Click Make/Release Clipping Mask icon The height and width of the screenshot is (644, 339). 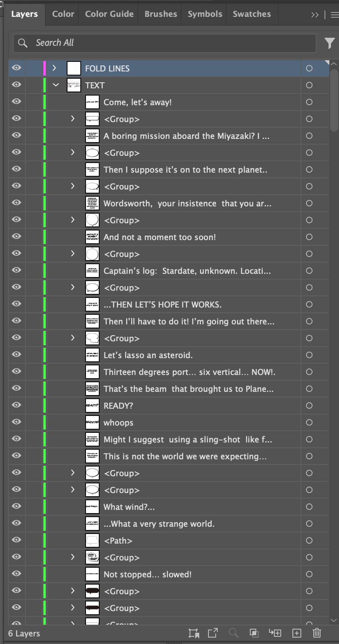[x=254, y=633]
